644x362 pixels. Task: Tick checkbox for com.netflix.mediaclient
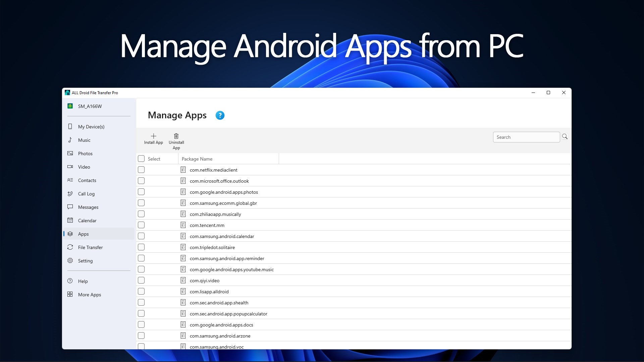click(x=141, y=170)
